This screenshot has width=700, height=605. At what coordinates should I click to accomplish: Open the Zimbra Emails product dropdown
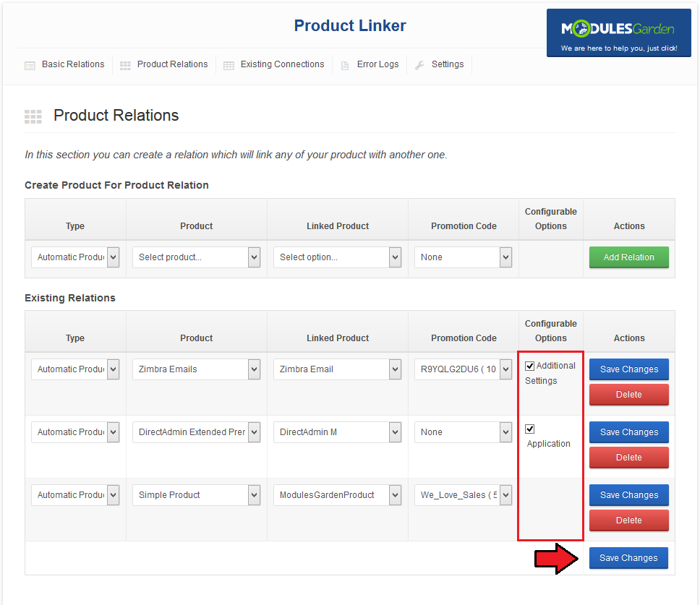[x=196, y=369]
